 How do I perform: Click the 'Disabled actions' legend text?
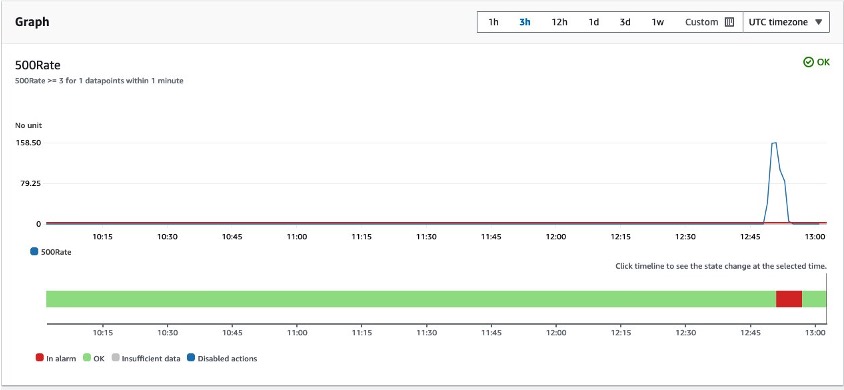pyautogui.click(x=227, y=358)
